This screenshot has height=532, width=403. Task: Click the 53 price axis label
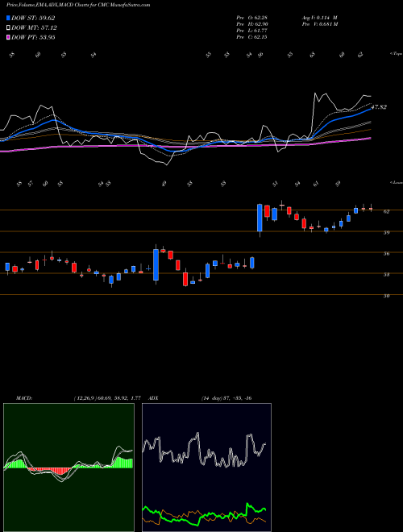[386, 275]
